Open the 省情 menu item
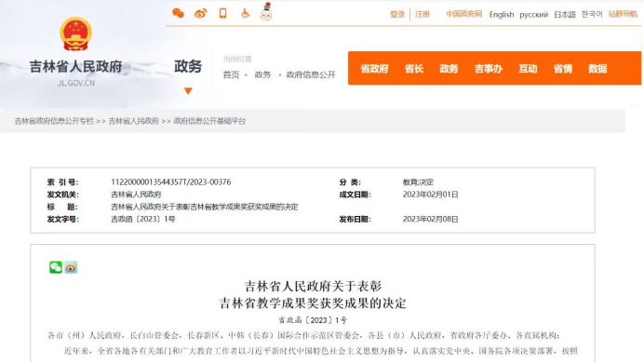Image resolution: width=644 pixels, height=363 pixels. point(563,69)
